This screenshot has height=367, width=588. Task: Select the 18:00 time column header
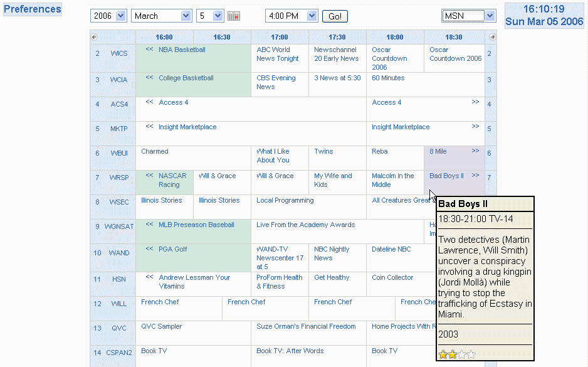pos(395,37)
